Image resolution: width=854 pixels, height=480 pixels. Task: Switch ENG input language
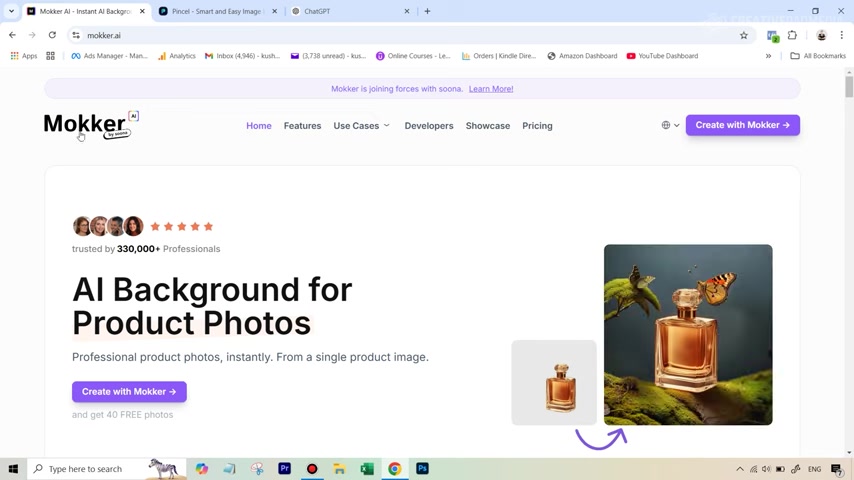pos(814,469)
